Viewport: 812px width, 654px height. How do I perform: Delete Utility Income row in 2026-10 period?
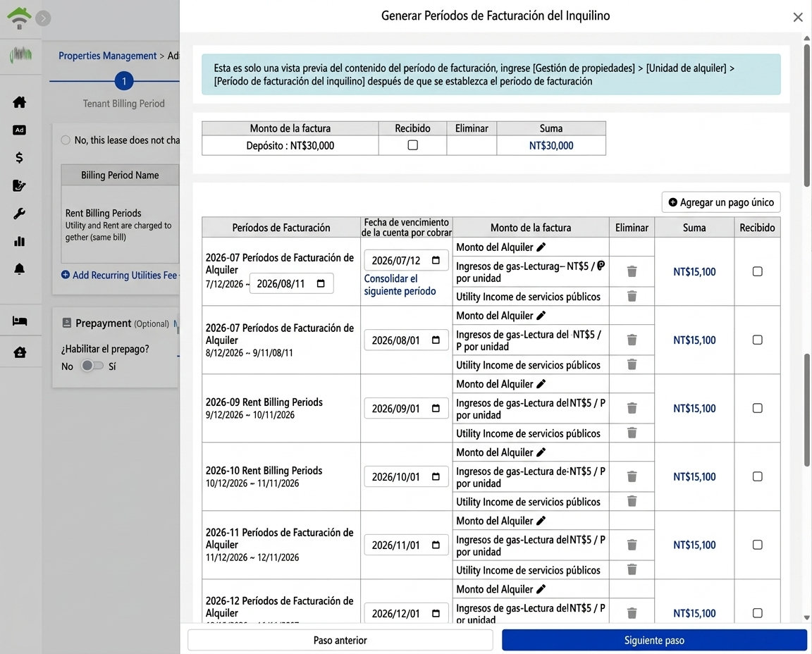click(x=632, y=501)
